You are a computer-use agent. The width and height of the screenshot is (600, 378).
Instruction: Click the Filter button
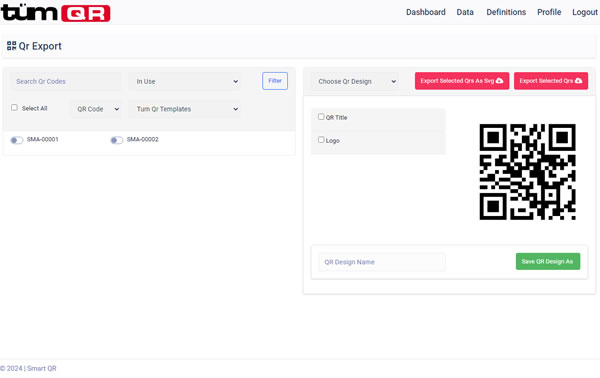coord(275,81)
